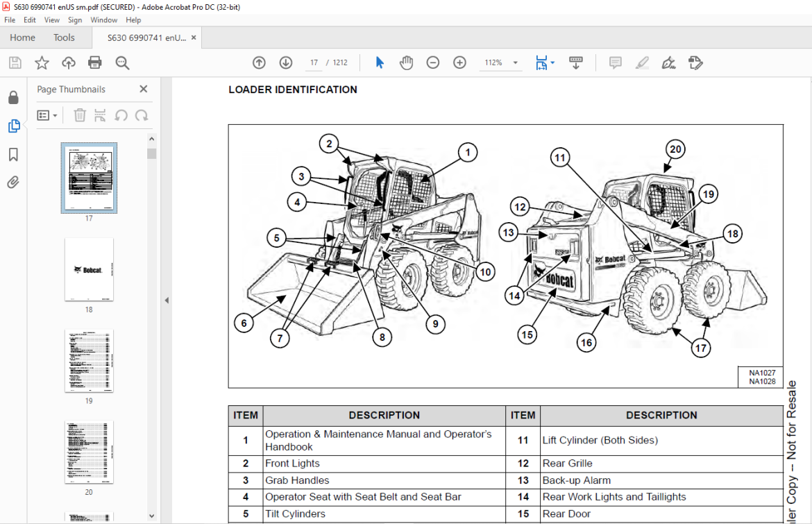Delete the selected page thumbnail
The width and height of the screenshot is (812, 524).
point(79,115)
